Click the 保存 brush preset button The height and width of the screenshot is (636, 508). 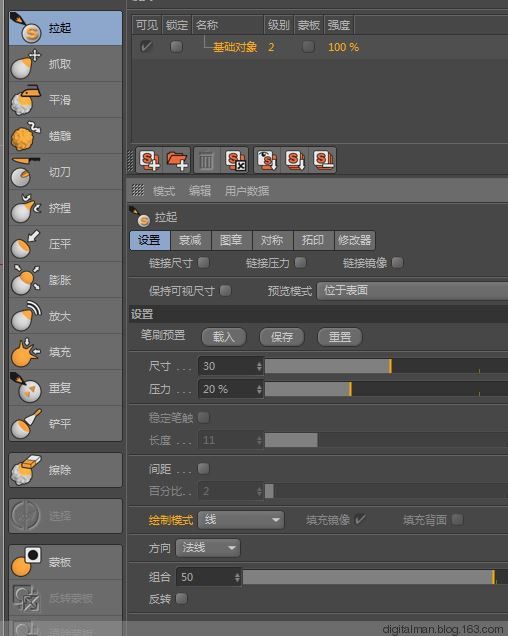coord(282,337)
